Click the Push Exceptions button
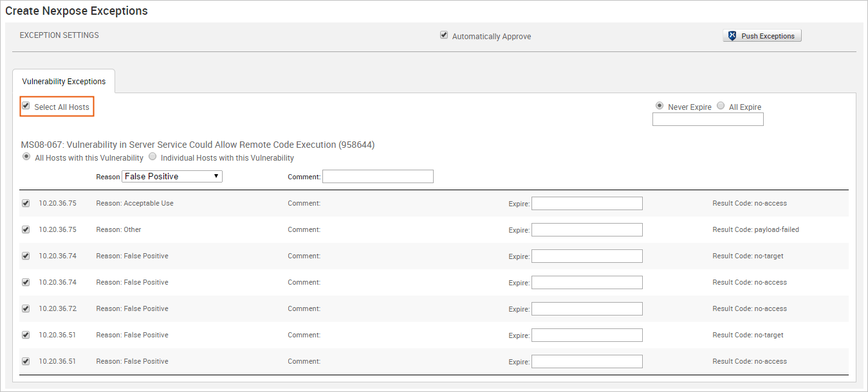The height and width of the screenshot is (392, 868). click(762, 36)
